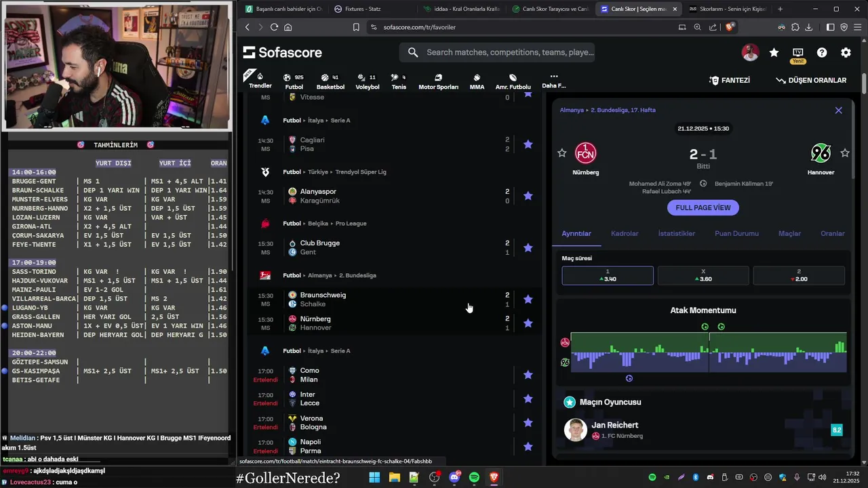The width and height of the screenshot is (868, 488).
Task: Click browser reload button
Action: 274,27
